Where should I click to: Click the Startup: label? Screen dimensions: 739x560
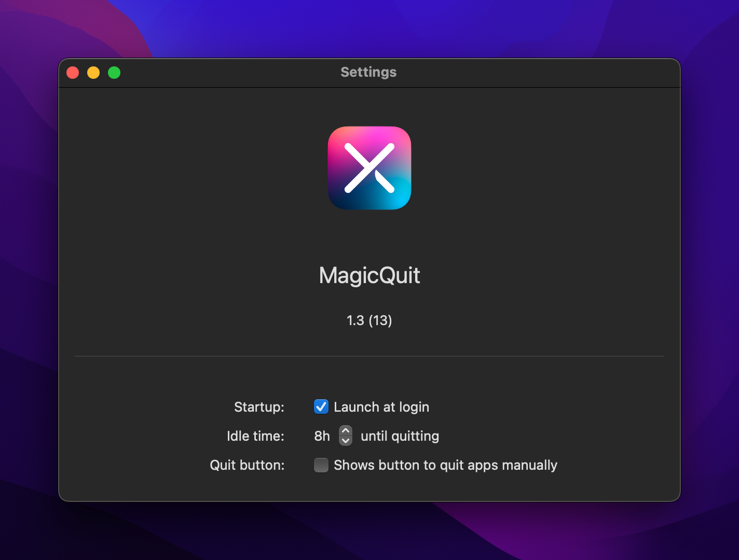click(x=259, y=407)
